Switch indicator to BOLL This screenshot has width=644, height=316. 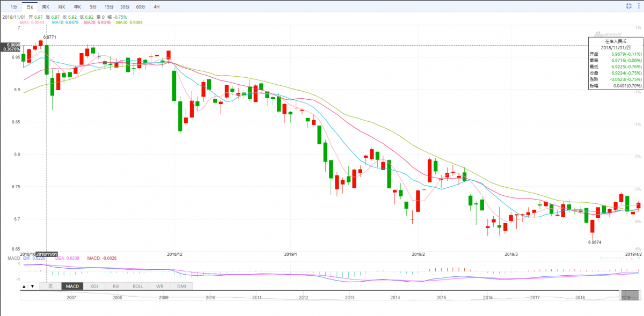coord(138,286)
